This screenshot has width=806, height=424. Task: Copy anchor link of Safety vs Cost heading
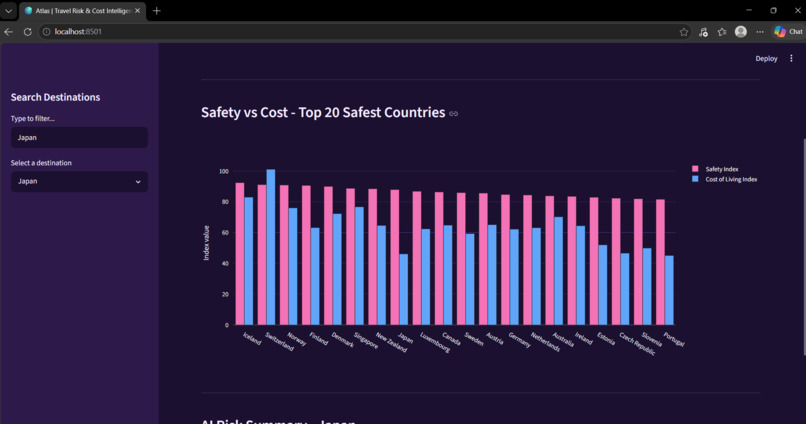[x=453, y=114]
